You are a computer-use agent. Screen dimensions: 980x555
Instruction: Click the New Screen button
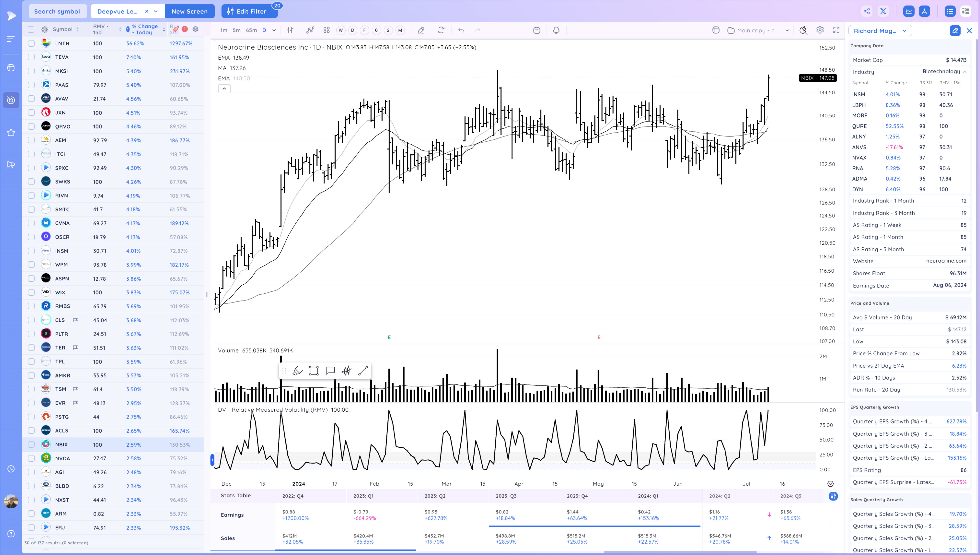tap(189, 12)
